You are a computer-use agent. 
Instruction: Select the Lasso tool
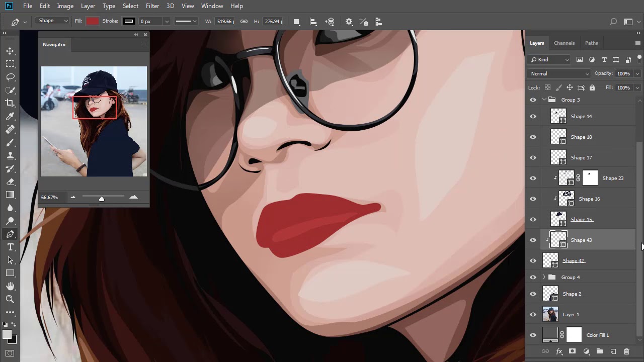coord(10,77)
